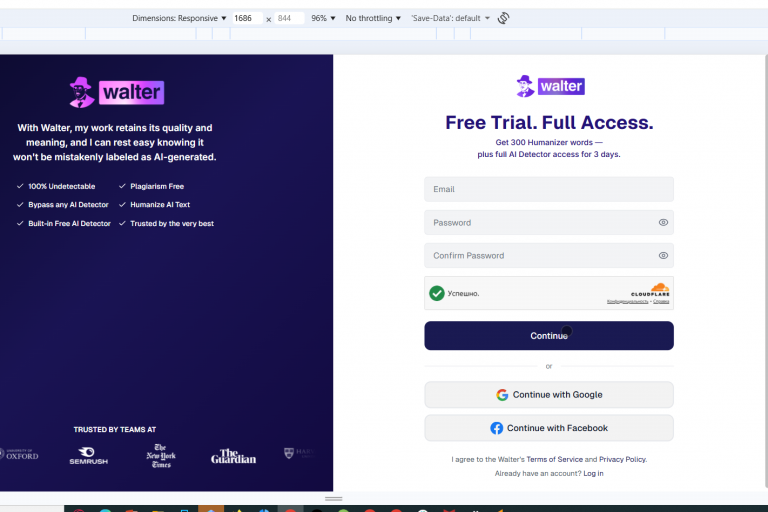Click the green success checkmark in captcha

[437, 293]
